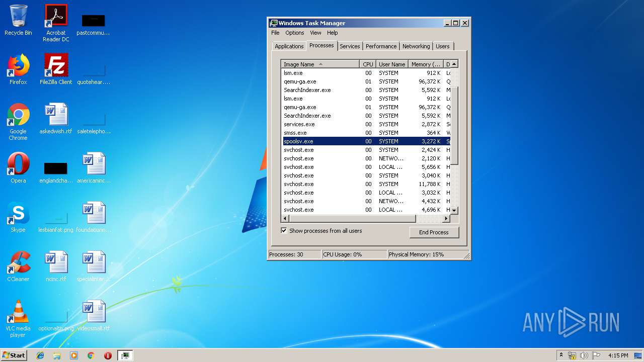This screenshot has height=362, width=644.
Task: Sort processes by Image Name column
Action: click(x=320, y=64)
